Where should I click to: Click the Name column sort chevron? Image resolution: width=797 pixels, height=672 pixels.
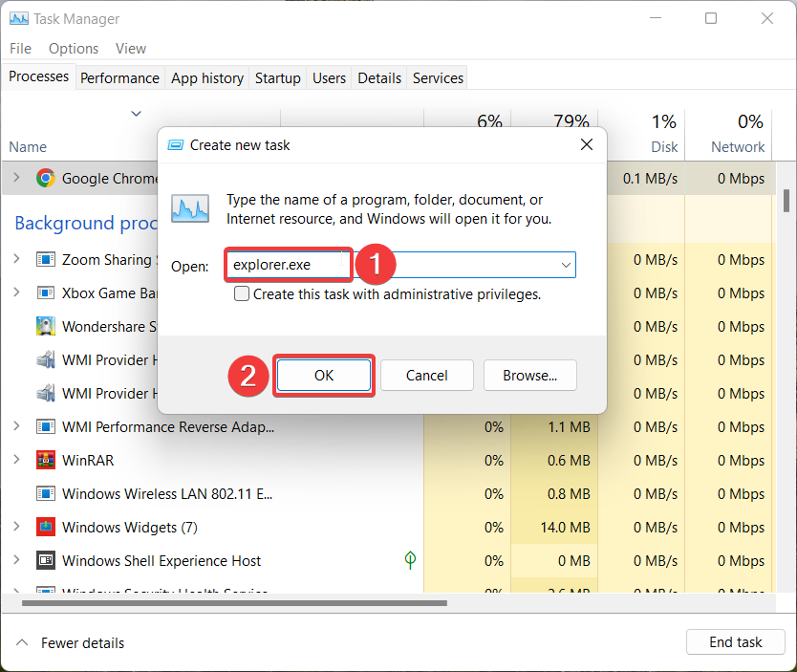click(x=136, y=113)
